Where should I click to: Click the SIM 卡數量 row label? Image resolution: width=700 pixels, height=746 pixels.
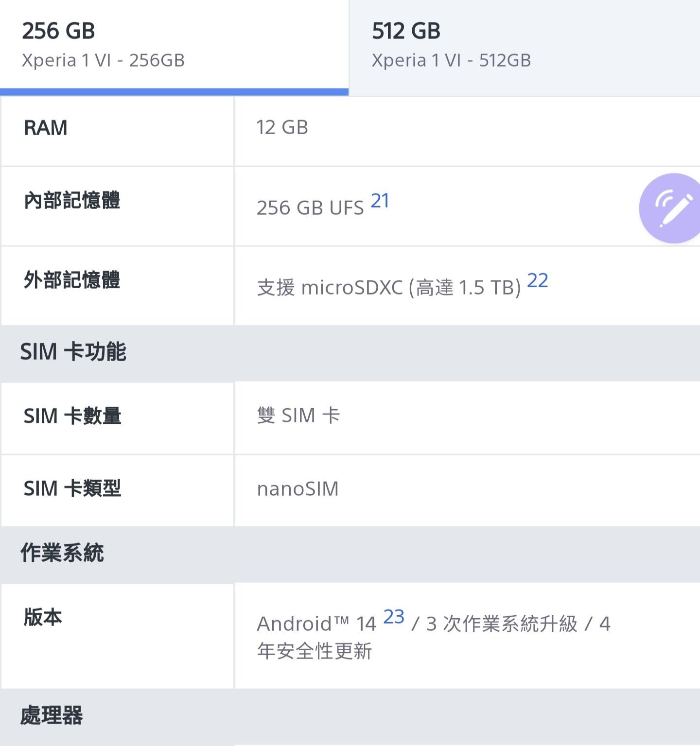pyautogui.click(x=72, y=416)
